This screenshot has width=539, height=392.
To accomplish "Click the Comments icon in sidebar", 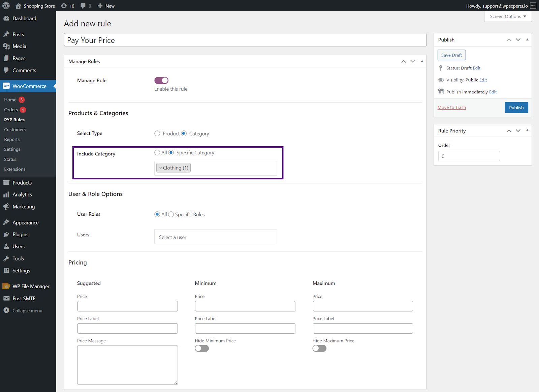I will 6,70.
